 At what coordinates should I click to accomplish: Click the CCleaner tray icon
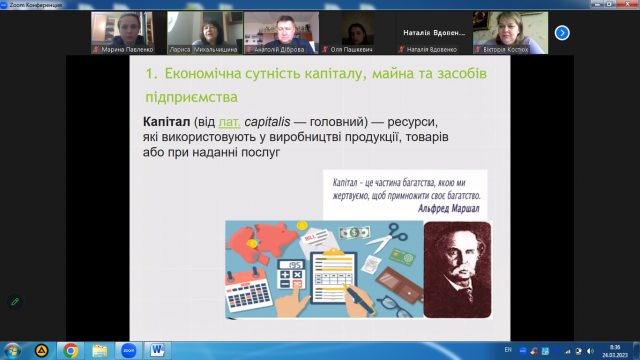click(534, 351)
